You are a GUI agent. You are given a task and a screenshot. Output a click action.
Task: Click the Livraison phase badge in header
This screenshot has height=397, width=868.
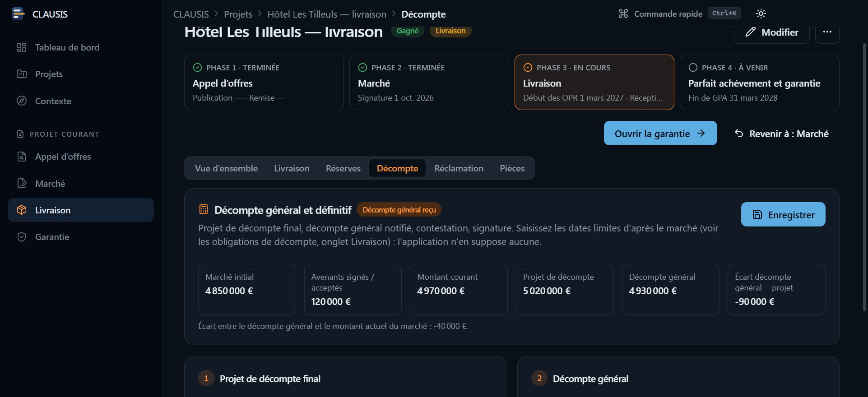(450, 31)
